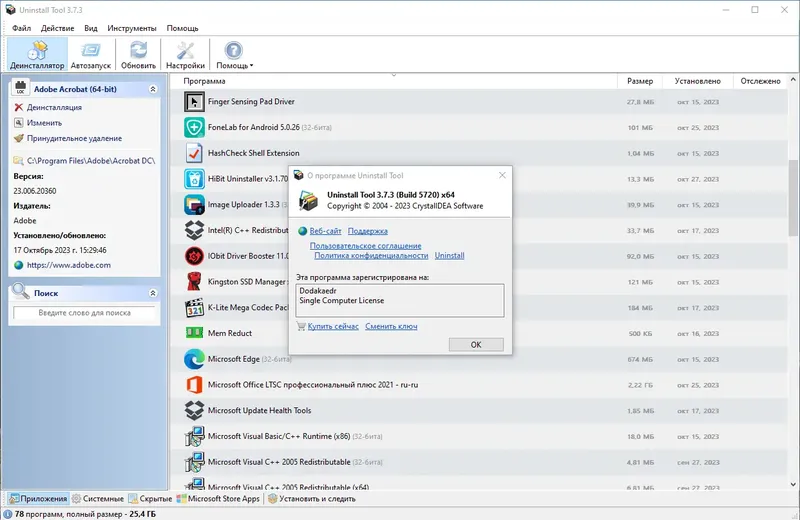800x520 pixels.
Task: Click the Adobe Acrobat icon in details panel
Action: click(20, 88)
